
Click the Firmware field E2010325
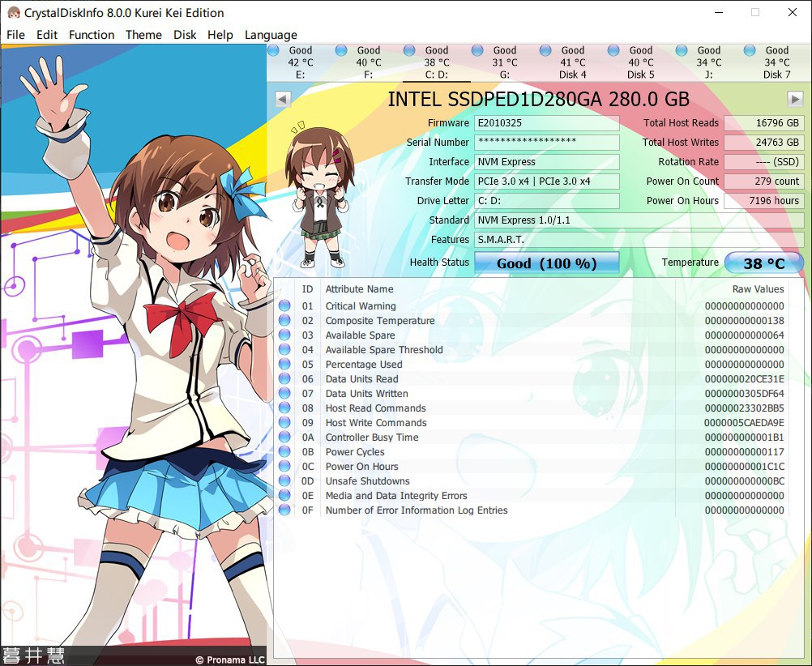click(x=547, y=122)
